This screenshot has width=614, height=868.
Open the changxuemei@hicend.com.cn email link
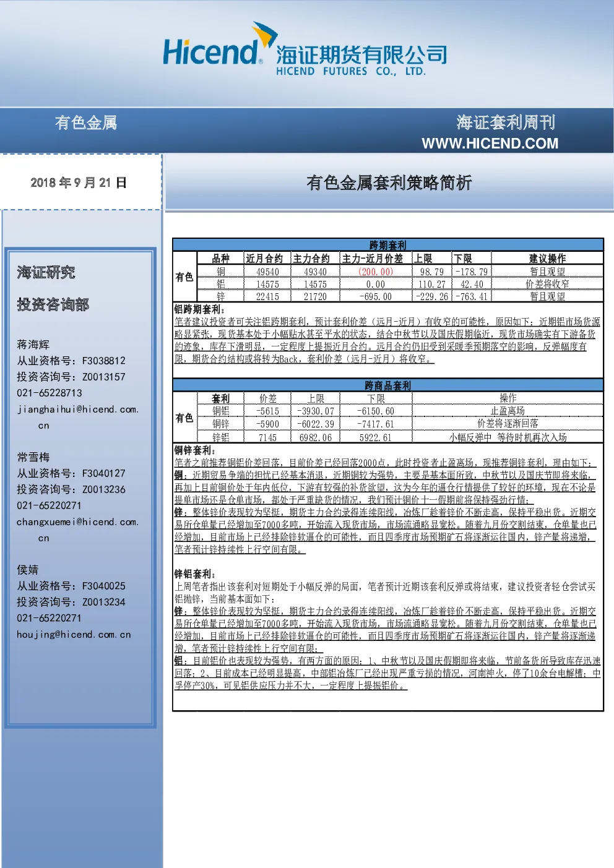(x=77, y=530)
